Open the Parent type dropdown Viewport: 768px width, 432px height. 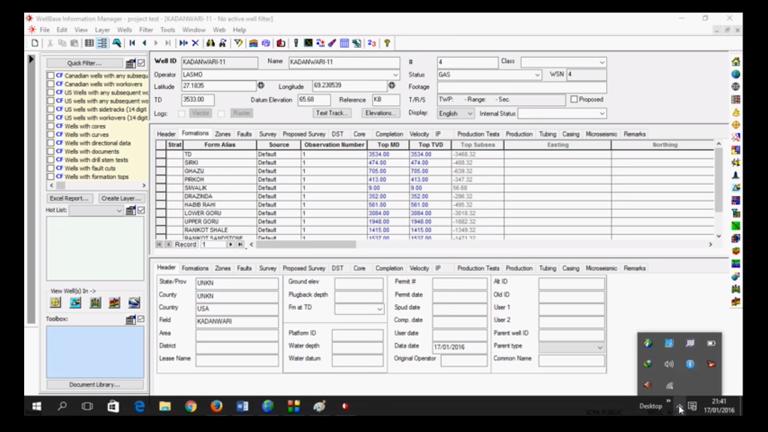click(x=600, y=347)
